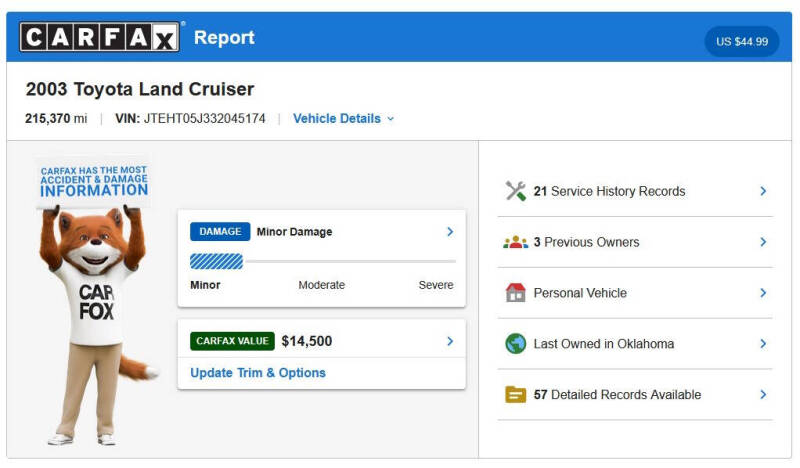Click the Personal Vehicle house icon
Viewport: 800px width, 468px height.
pos(515,292)
